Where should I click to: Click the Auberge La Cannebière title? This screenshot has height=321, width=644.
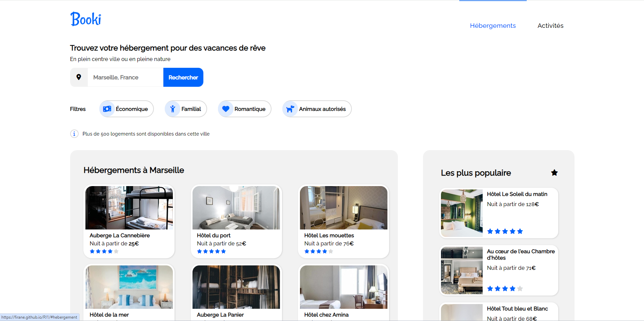coord(120,235)
